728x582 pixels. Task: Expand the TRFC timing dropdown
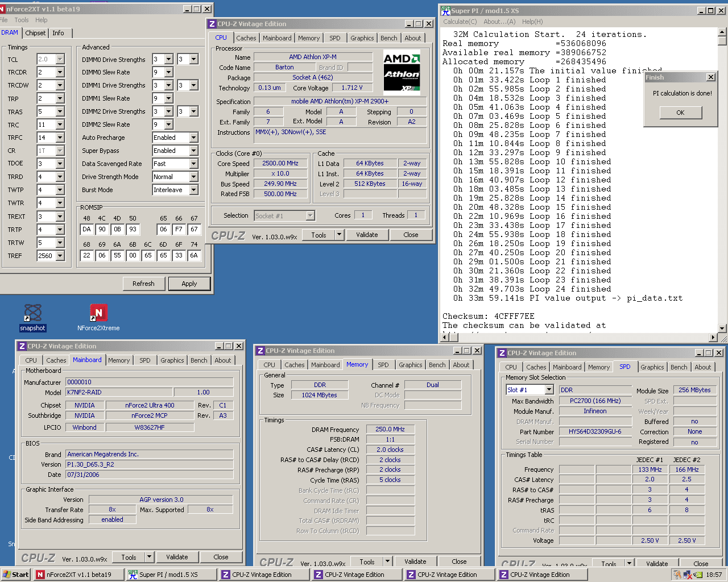click(60, 138)
